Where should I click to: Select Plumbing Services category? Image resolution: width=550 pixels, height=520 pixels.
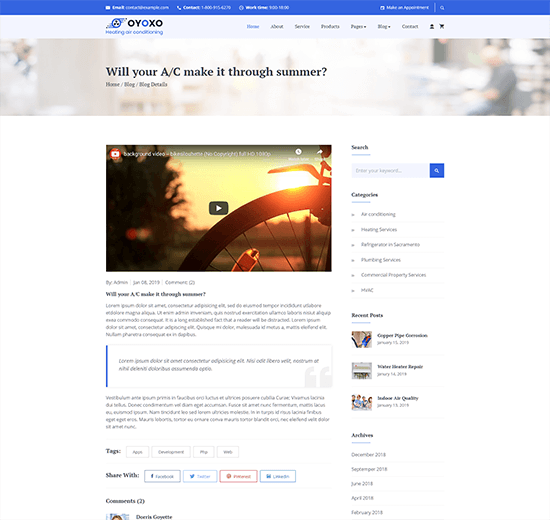(381, 260)
